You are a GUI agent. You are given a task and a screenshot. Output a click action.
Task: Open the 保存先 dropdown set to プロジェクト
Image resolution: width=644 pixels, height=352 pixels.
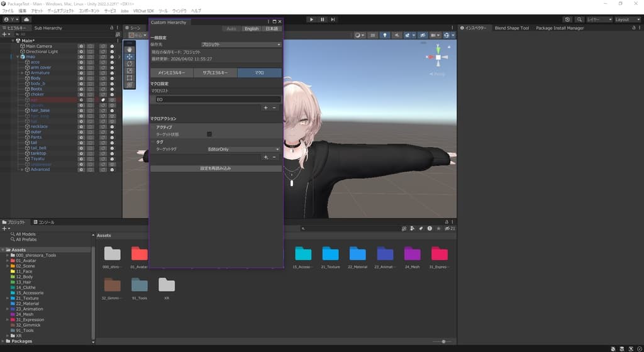tap(241, 44)
